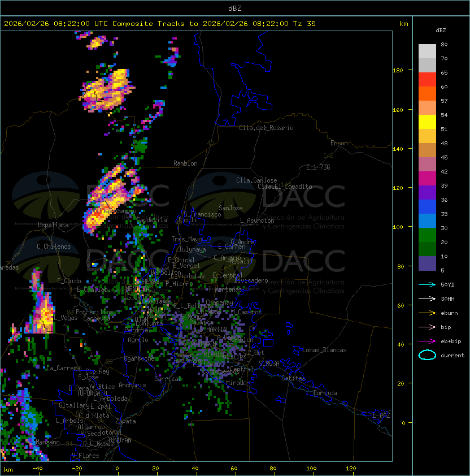The height and width of the screenshot is (476, 470).
Task: Click the 'L_Asuncion' place label
Action: [257, 220]
